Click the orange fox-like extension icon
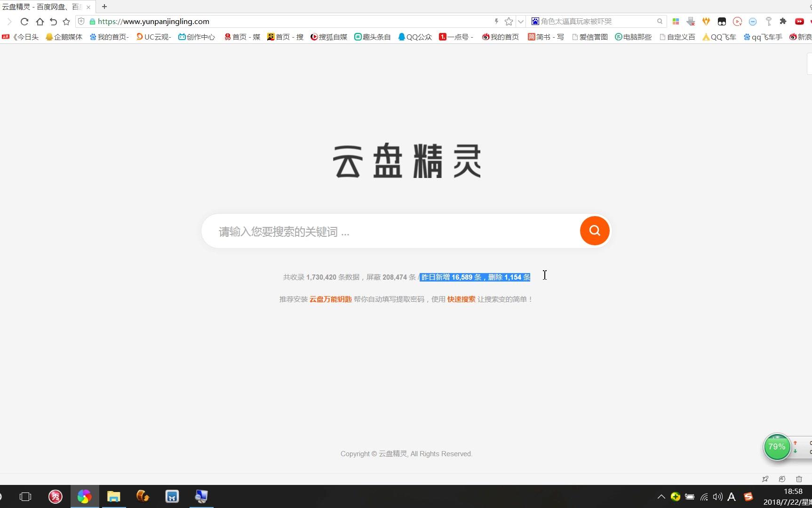The height and width of the screenshot is (508, 812). tap(706, 21)
